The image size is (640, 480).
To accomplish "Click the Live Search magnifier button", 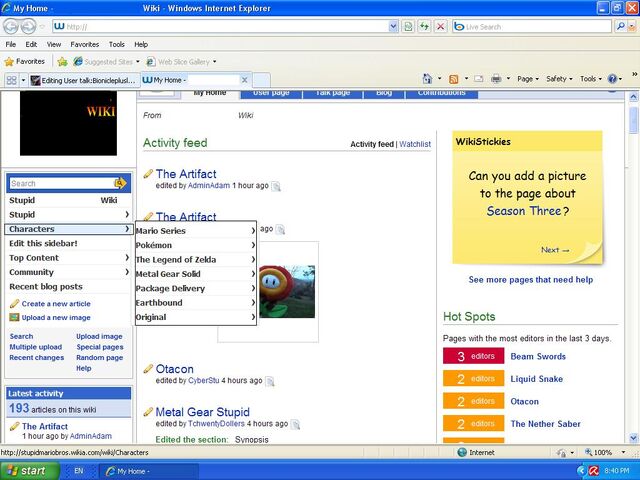I will 620,27.
